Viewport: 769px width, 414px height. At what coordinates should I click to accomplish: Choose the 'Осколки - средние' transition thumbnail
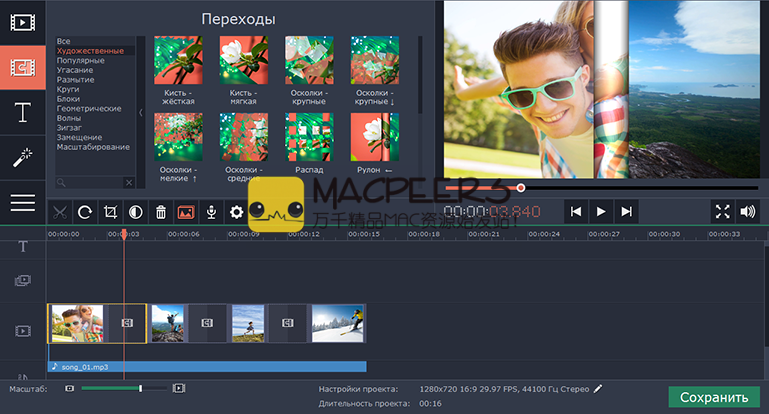point(244,137)
